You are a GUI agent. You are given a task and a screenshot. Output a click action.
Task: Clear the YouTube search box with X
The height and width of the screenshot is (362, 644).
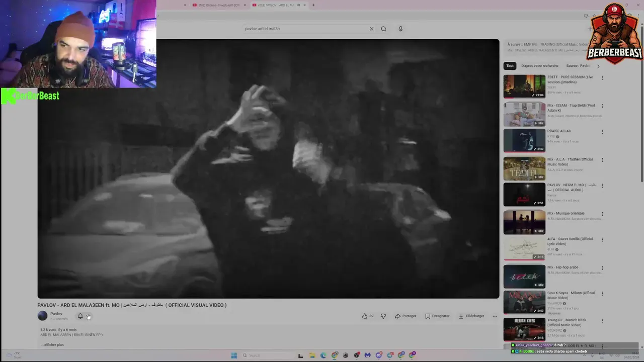pyautogui.click(x=371, y=29)
